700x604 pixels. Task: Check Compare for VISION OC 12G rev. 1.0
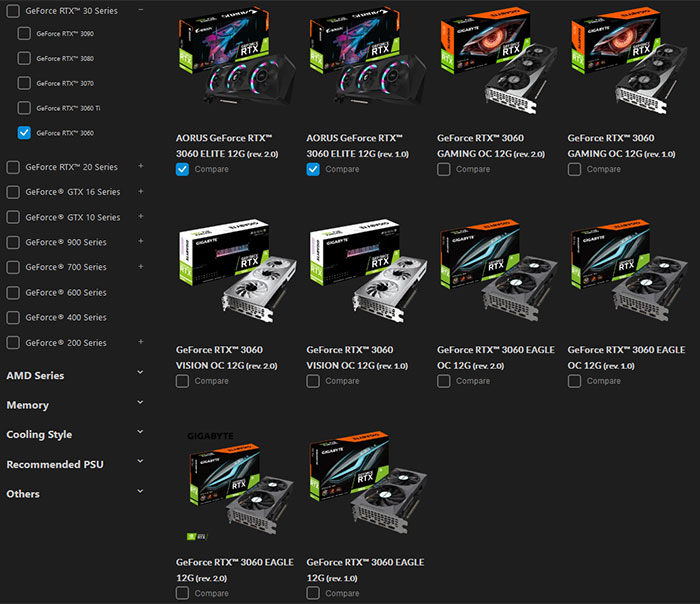pos(313,381)
